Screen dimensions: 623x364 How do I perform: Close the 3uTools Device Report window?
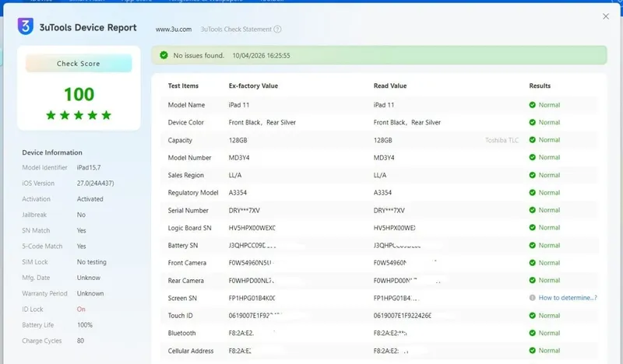[606, 16]
